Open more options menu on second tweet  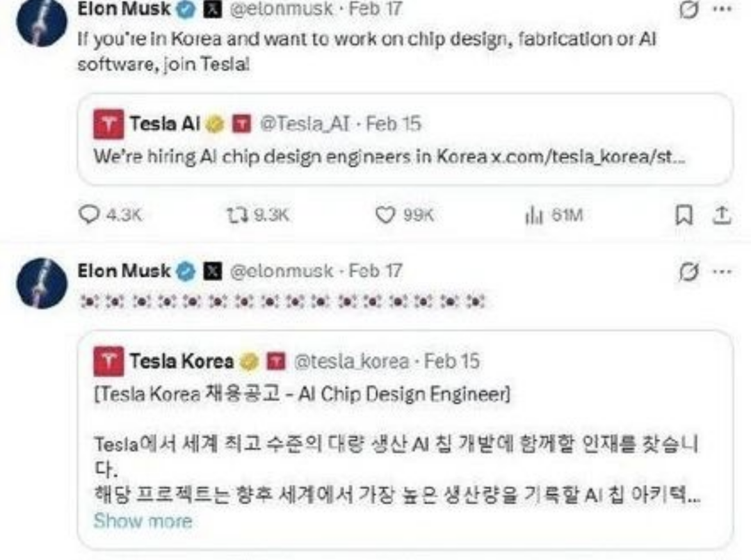pyautogui.click(x=722, y=271)
